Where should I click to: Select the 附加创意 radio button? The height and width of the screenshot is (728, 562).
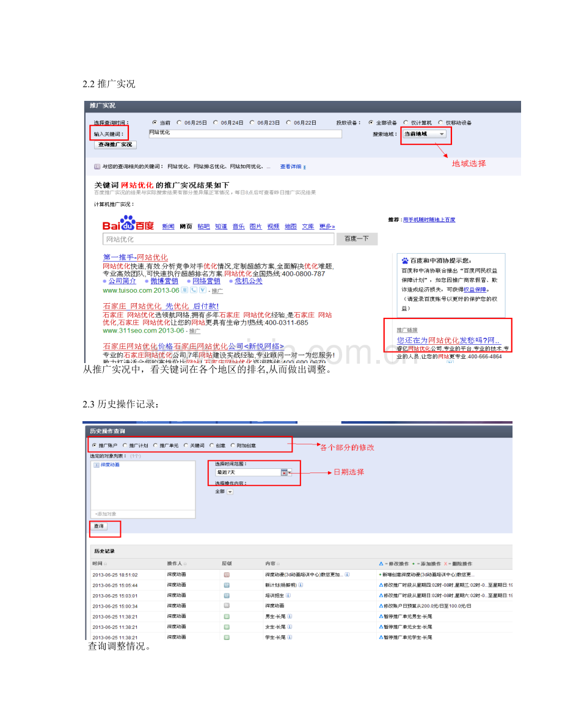[x=233, y=445]
